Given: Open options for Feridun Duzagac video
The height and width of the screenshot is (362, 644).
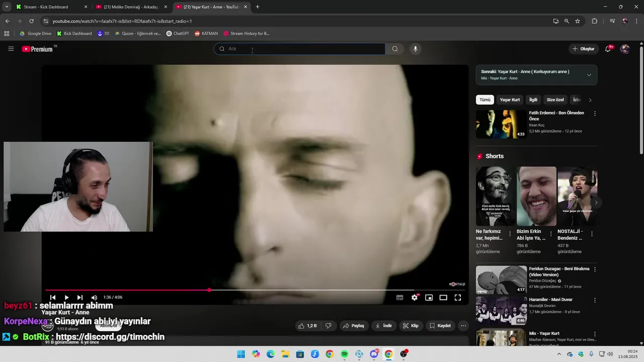Looking at the screenshot, I should pos(595,269).
